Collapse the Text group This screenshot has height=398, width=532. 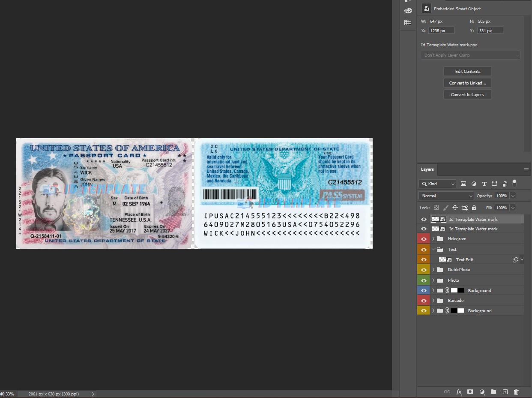433,250
